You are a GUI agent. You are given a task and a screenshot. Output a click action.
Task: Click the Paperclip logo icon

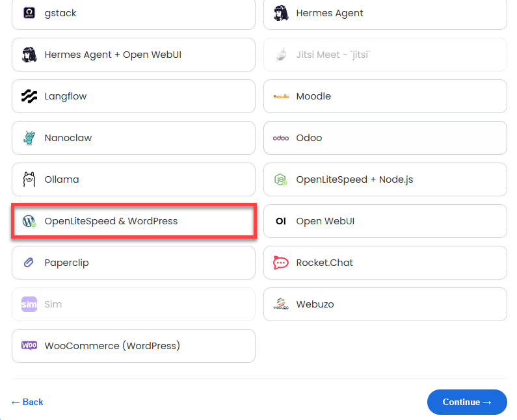(29, 263)
